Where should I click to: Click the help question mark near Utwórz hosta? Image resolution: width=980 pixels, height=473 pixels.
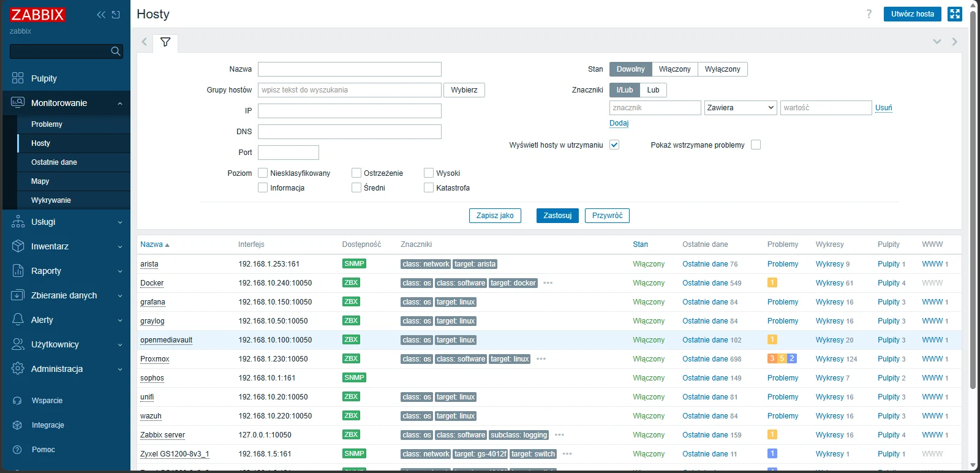pyautogui.click(x=869, y=14)
